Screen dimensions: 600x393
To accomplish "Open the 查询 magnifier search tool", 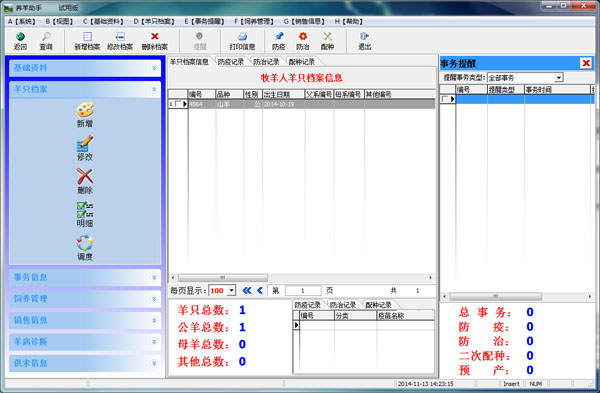I will 46,37.
